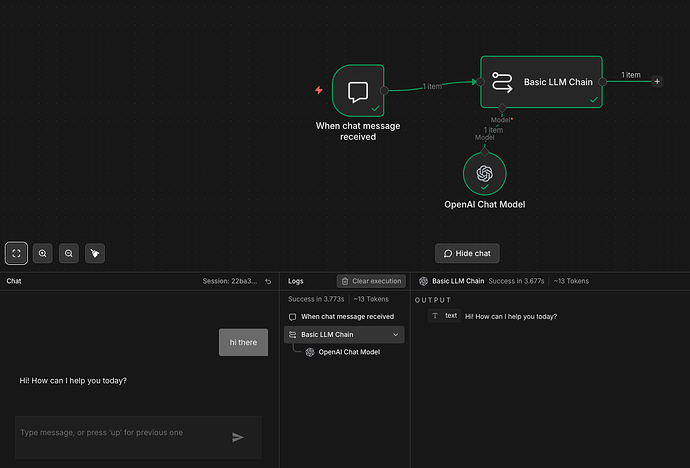Collapse the Basic LLM Chain log entry
Screen dimensions: 690x468
tap(396, 335)
